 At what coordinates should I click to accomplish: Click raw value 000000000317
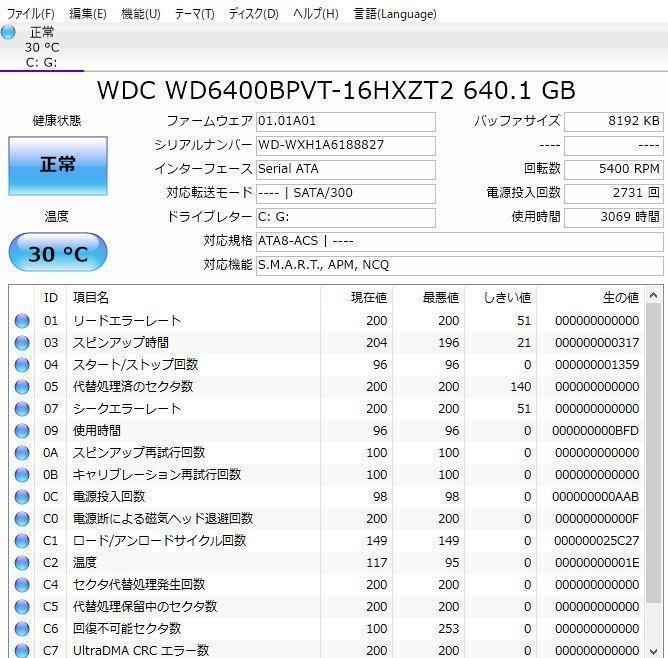[x=597, y=343]
